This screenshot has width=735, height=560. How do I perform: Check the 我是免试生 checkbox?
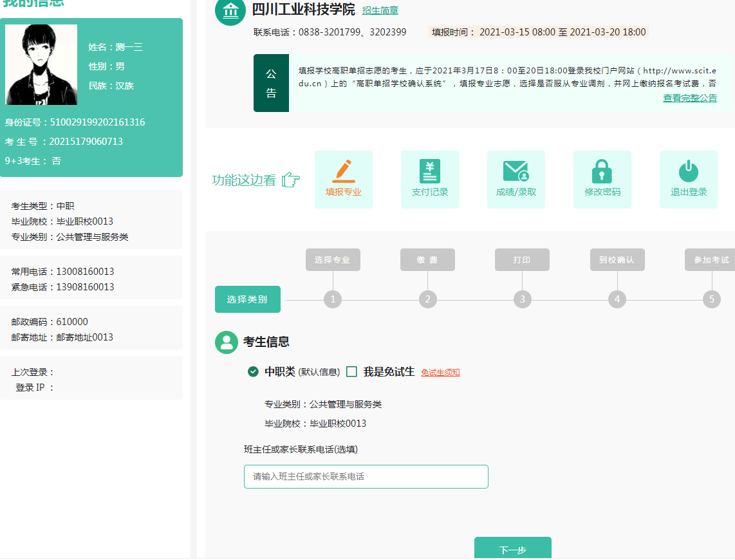pos(351,371)
